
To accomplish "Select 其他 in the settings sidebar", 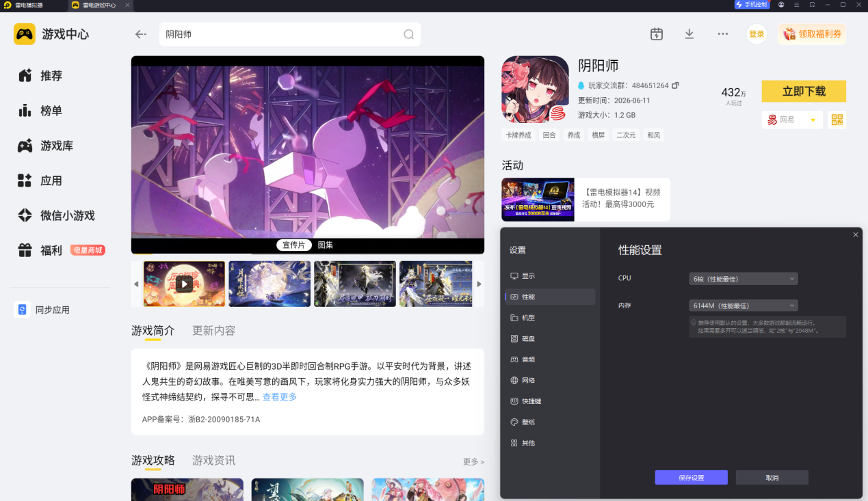I will coord(550,443).
